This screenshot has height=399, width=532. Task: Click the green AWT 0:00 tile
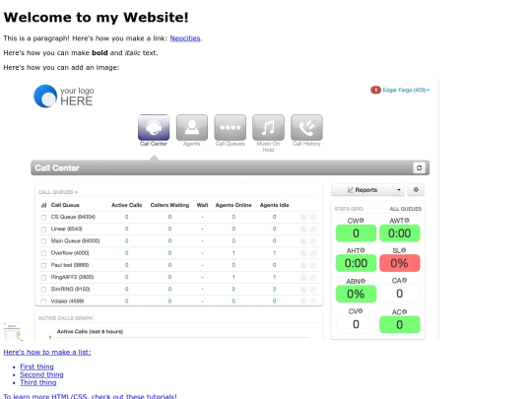tap(399, 233)
